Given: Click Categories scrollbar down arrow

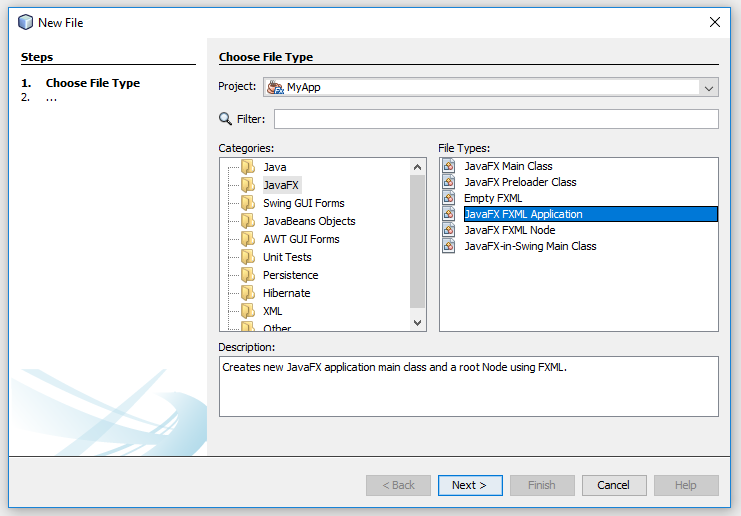Looking at the screenshot, I should click(417, 323).
